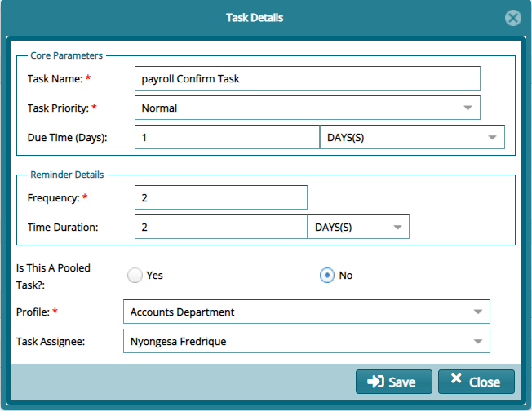Viewport: 532px width, 411px height.
Task: Click the Frequency input field
Action: [221, 197]
